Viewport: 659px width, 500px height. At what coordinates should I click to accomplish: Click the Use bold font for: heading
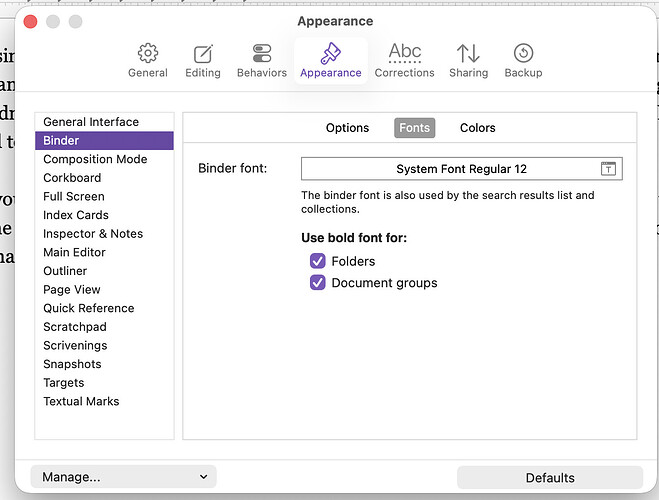(354, 238)
